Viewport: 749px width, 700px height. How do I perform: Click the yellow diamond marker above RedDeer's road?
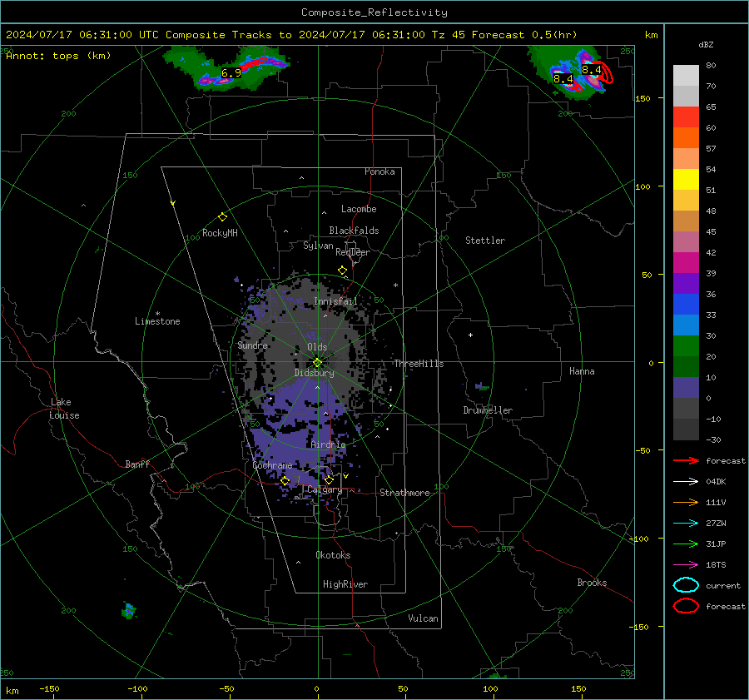click(x=342, y=271)
